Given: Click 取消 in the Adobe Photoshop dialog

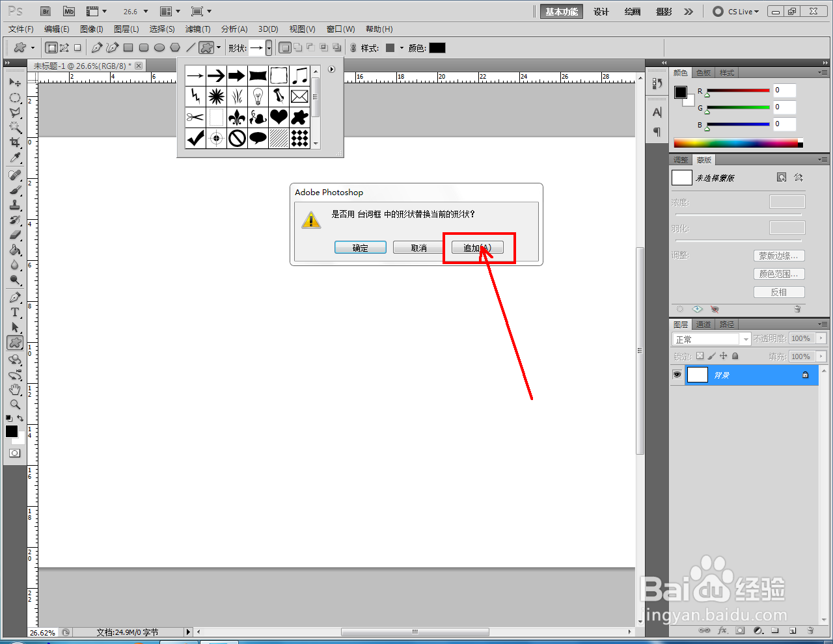Looking at the screenshot, I should 419,248.
